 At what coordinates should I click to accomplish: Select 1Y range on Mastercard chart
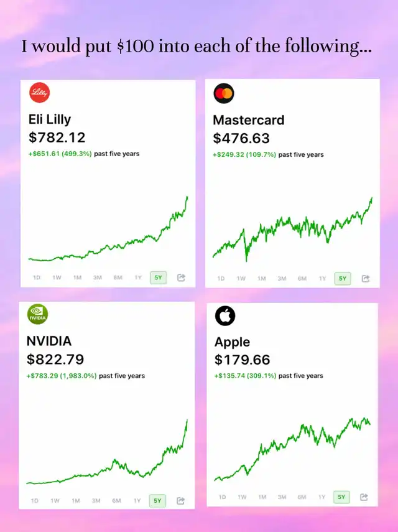click(322, 278)
